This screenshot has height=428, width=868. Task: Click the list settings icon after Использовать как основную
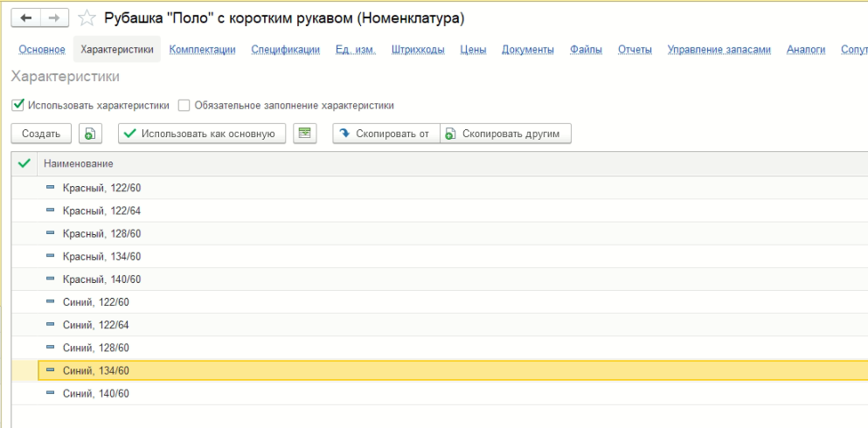click(x=305, y=134)
